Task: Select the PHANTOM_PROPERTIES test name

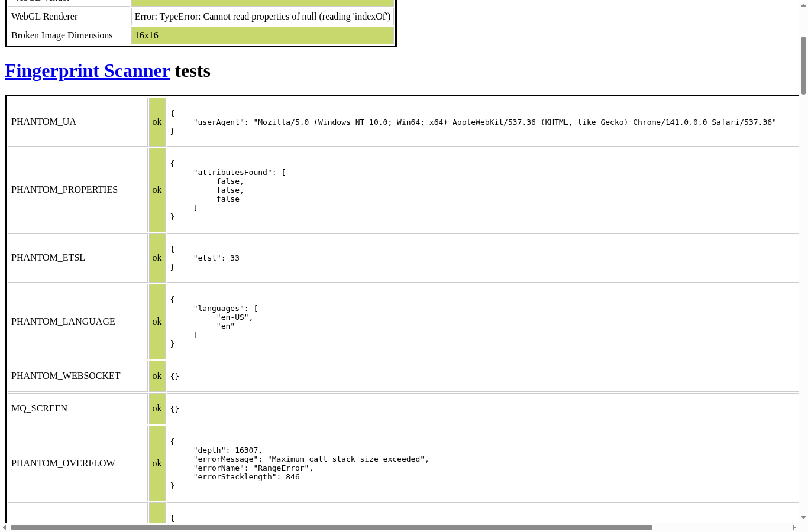Action: pyautogui.click(x=64, y=190)
